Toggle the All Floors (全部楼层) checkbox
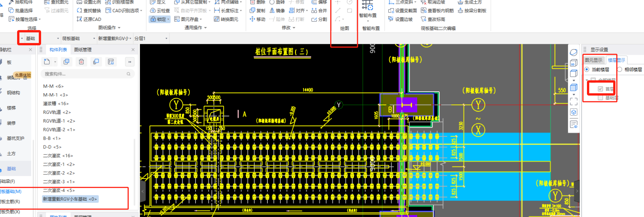 tap(593, 80)
